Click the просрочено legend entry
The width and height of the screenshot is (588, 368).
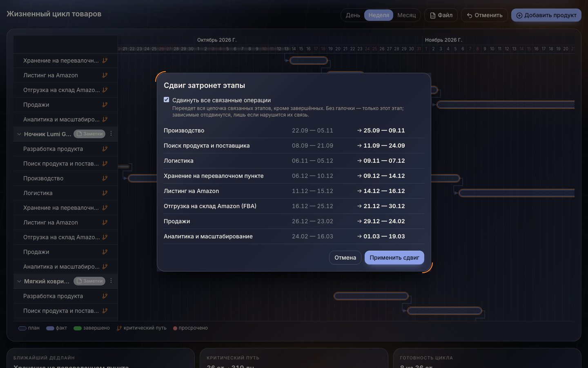click(x=190, y=328)
